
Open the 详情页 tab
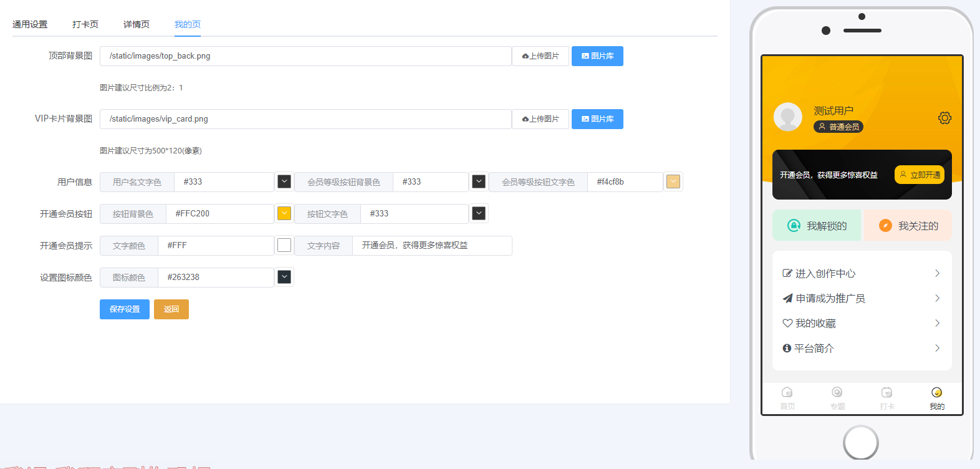pos(137,24)
